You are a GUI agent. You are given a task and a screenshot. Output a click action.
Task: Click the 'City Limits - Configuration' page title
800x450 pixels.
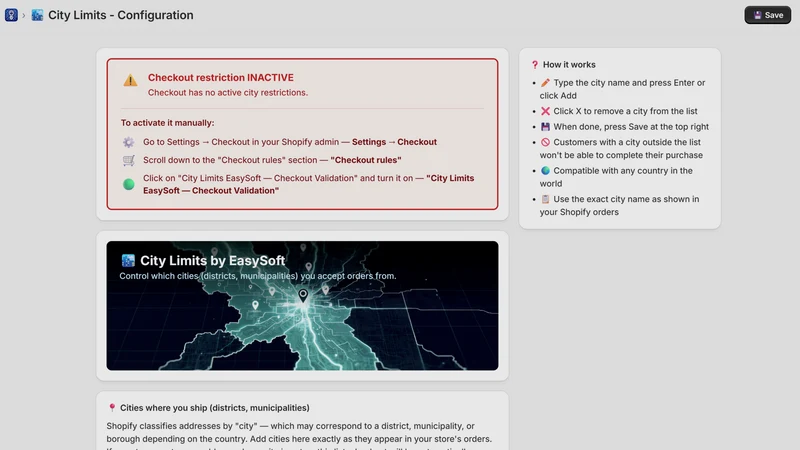[121, 15]
